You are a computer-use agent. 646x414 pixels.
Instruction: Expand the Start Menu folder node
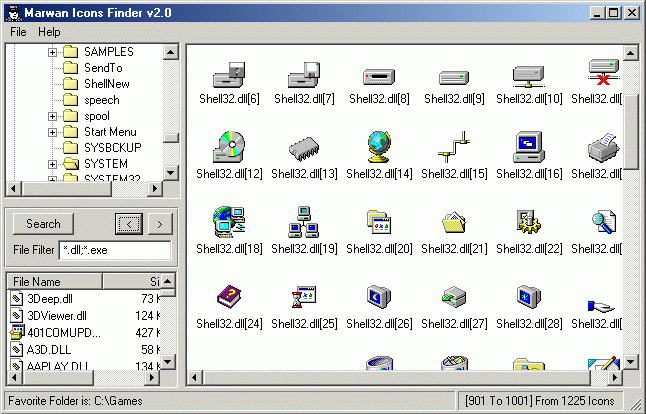click(x=52, y=133)
